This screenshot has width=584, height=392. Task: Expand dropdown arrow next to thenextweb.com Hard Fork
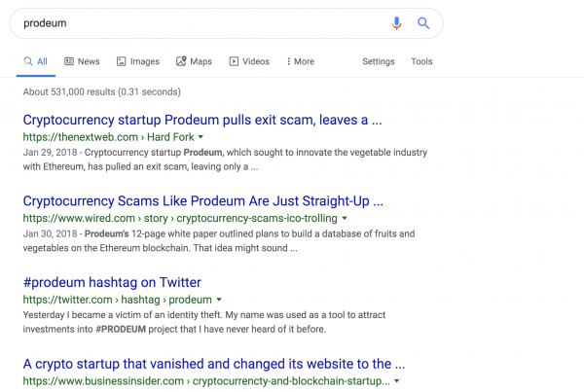point(201,137)
